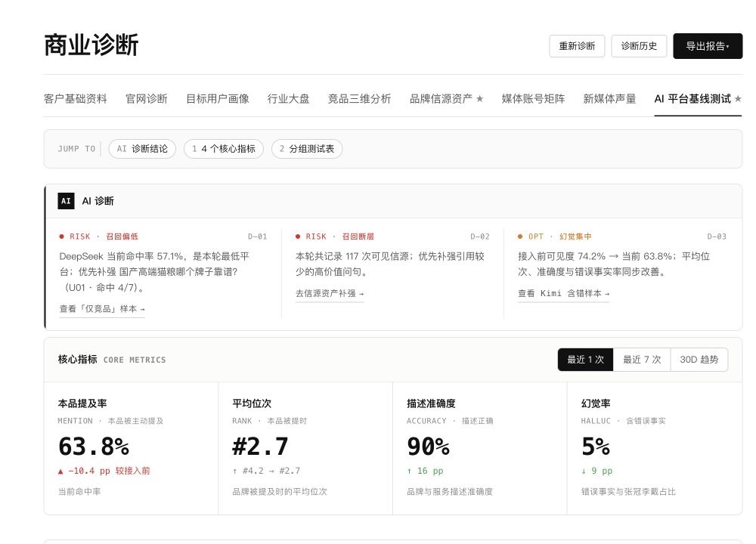Screen dimensions: 756x544
Task: Click 核心指标 CORE METRICS heading
Action: pos(112,360)
